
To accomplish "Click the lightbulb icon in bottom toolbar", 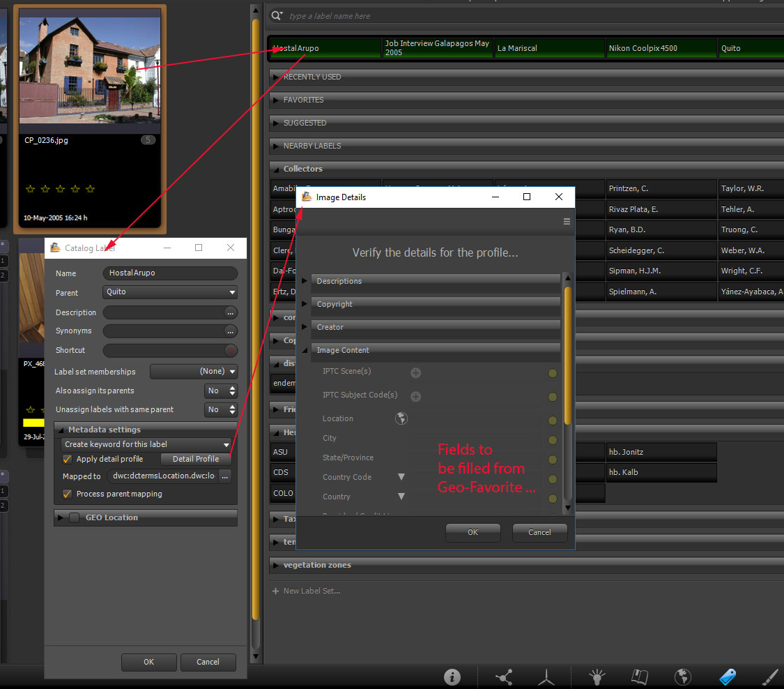I will pyautogui.click(x=597, y=677).
